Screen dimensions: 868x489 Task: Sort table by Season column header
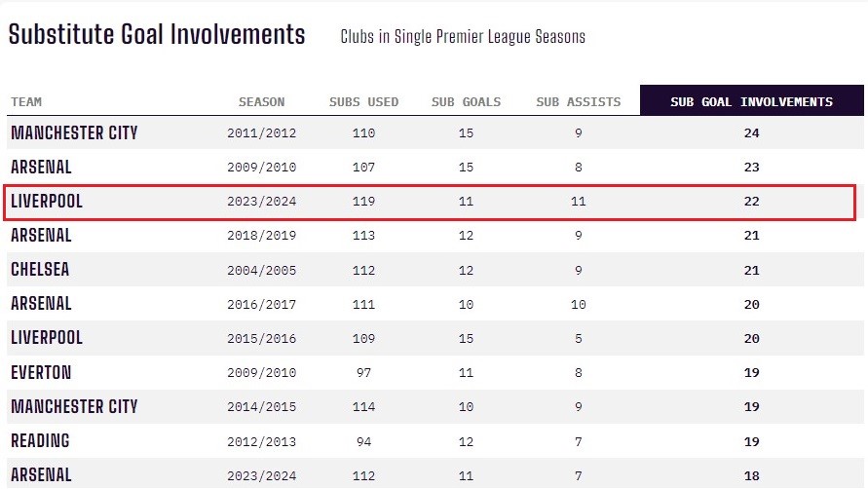261,102
